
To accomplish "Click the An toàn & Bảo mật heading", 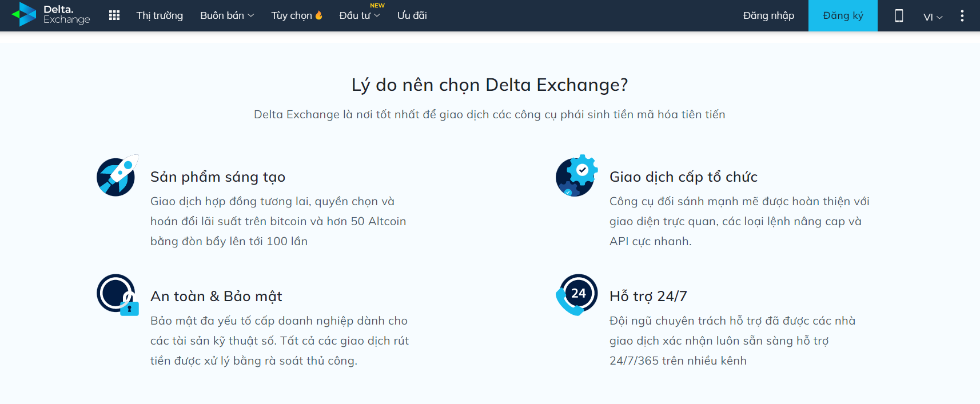I will [216, 297].
